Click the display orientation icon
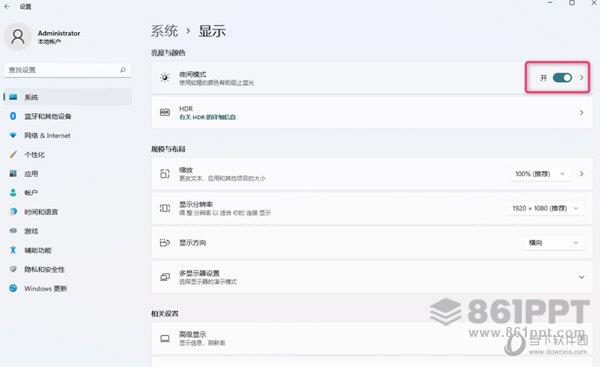This screenshot has width=600, height=367. [165, 243]
